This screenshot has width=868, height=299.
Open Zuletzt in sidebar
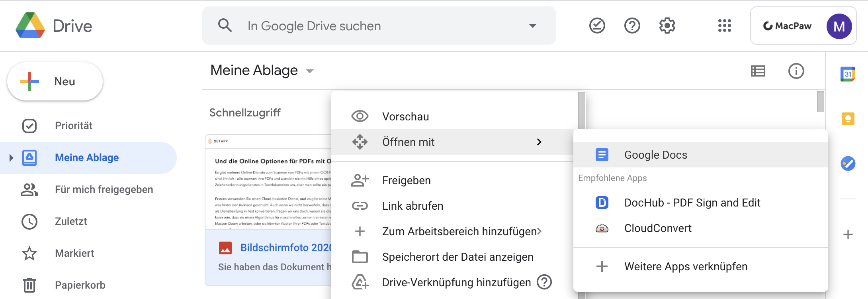pyautogui.click(x=88, y=222)
